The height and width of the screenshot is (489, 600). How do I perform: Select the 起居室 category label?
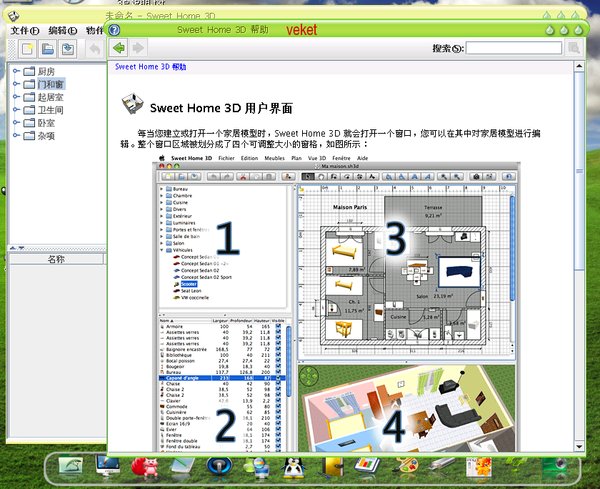click(51, 97)
